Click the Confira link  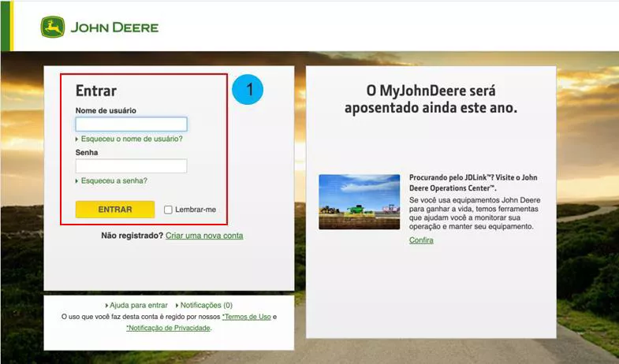421,240
